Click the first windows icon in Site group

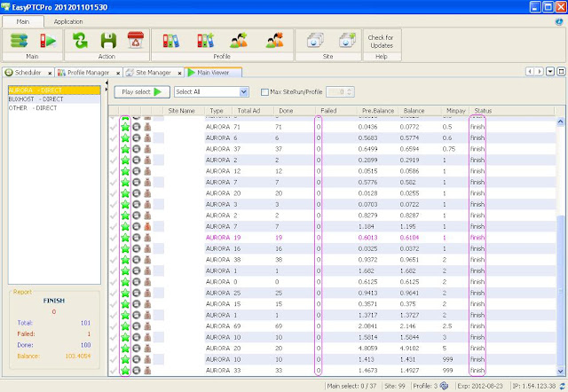(315, 41)
